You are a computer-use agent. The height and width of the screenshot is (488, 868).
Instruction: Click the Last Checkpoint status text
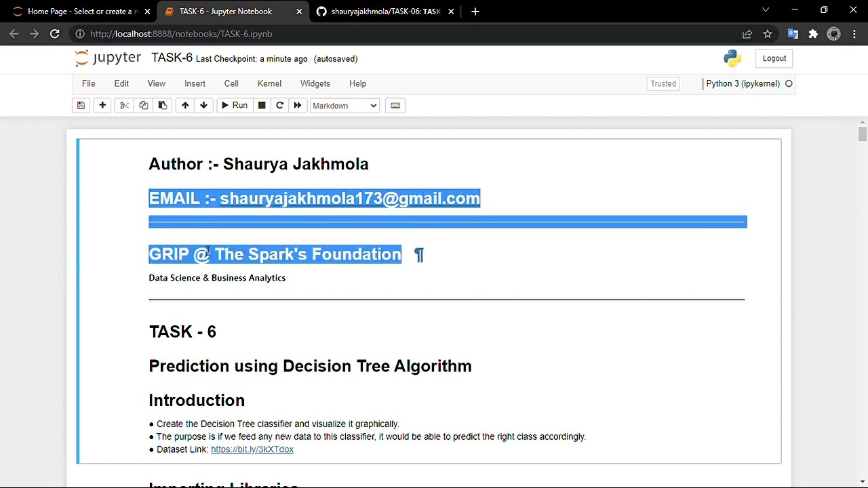click(x=252, y=59)
